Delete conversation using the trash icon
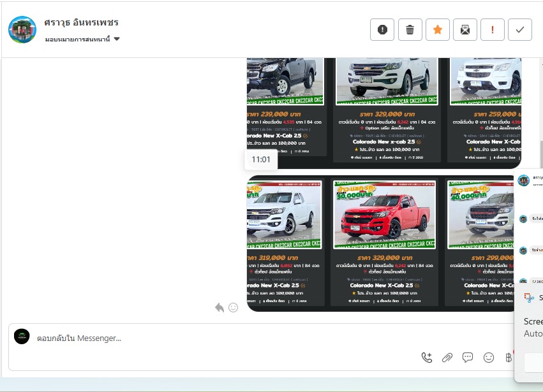 [x=410, y=29]
